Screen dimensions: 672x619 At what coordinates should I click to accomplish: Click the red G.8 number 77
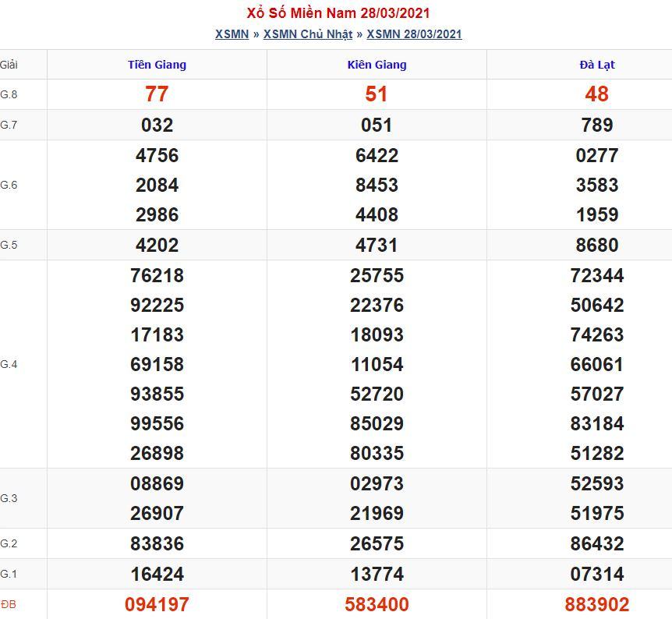click(157, 94)
